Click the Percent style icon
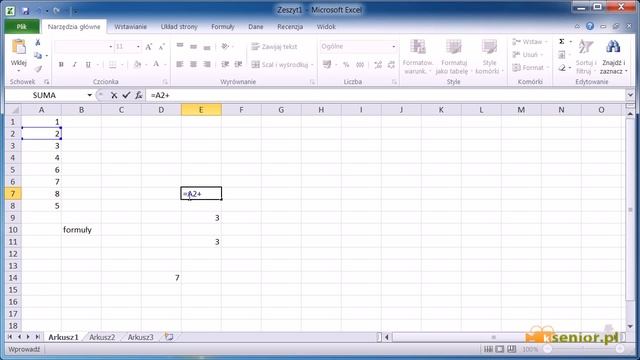Image resolution: width=640 pixels, height=360 pixels. coord(346,64)
